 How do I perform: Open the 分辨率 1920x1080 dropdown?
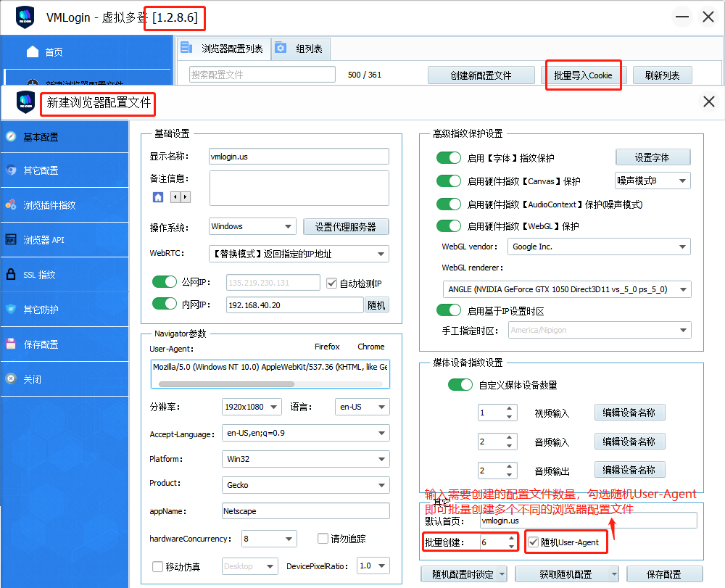click(x=252, y=407)
